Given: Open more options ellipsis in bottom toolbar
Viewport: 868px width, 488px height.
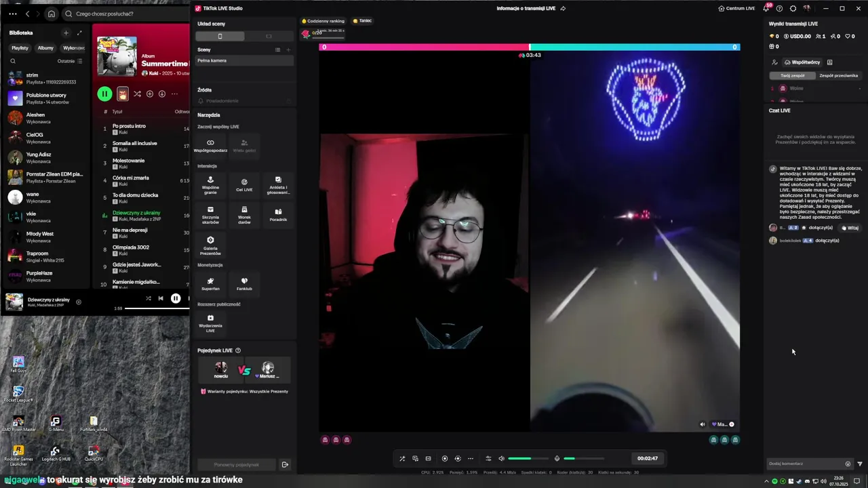Looking at the screenshot, I should click(471, 458).
